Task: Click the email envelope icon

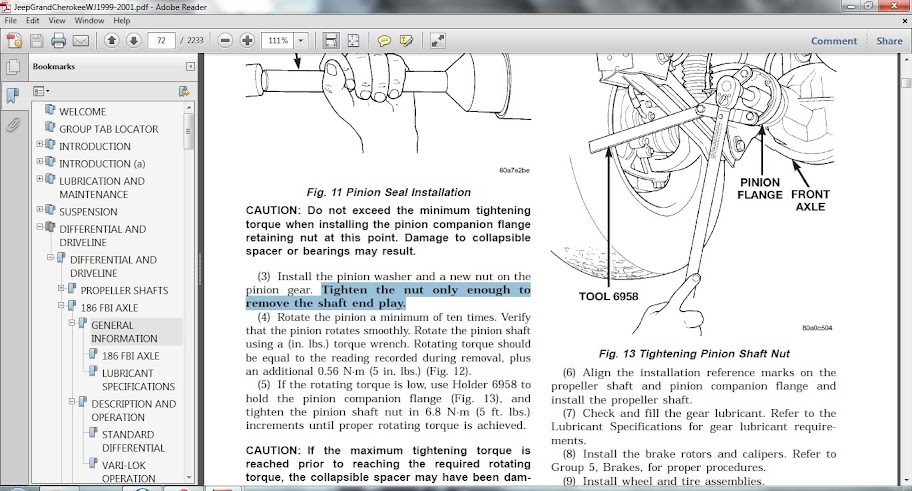Action: [81, 41]
